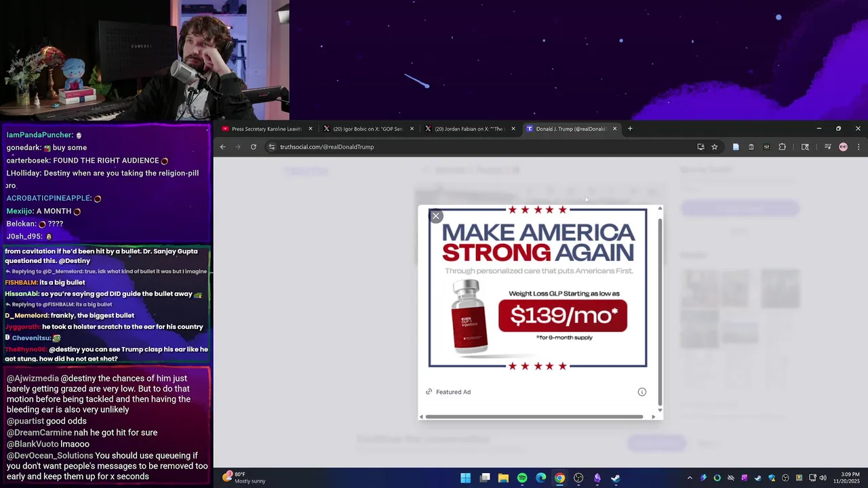This screenshot has height=488, width=868.
Task: Click the side panel toolbar icon
Action: click(x=805, y=146)
